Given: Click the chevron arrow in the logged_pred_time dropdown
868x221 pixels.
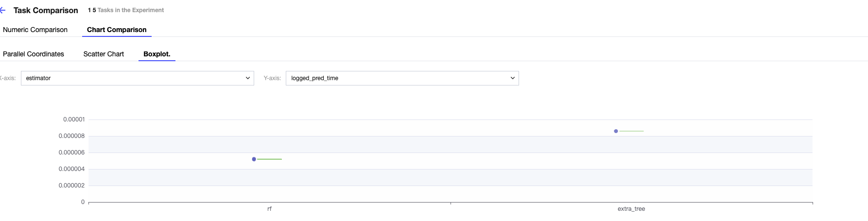Looking at the screenshot, I should click(512, 78).
